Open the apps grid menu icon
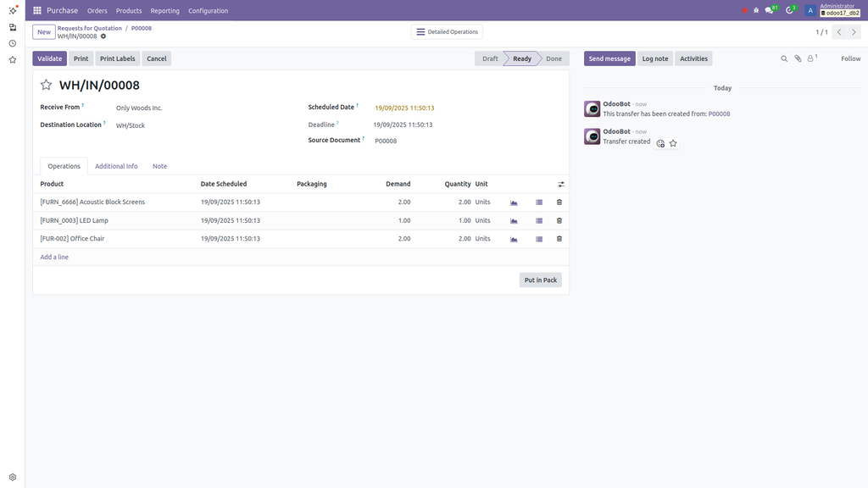This screenshot has width=868, height=488. [37, 11]
